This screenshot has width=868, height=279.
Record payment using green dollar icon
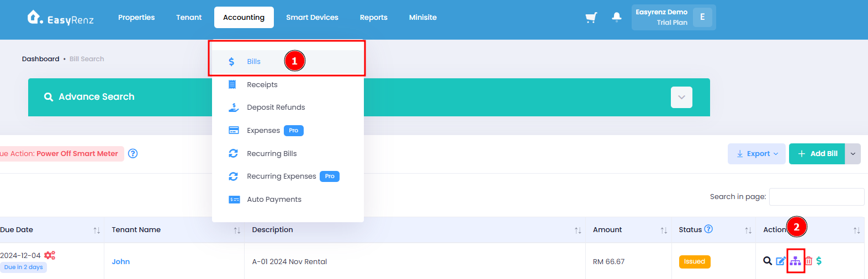click(x=819, y=261)
